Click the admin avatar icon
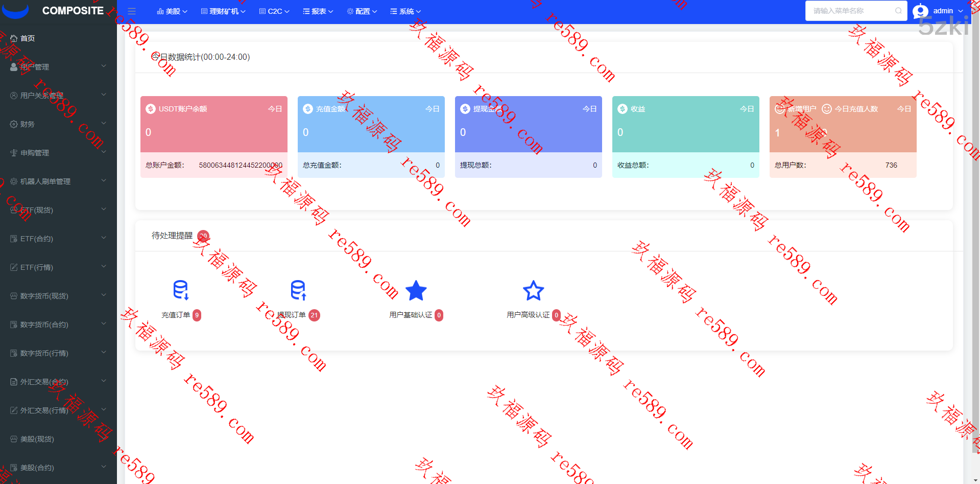 (920, 11)
